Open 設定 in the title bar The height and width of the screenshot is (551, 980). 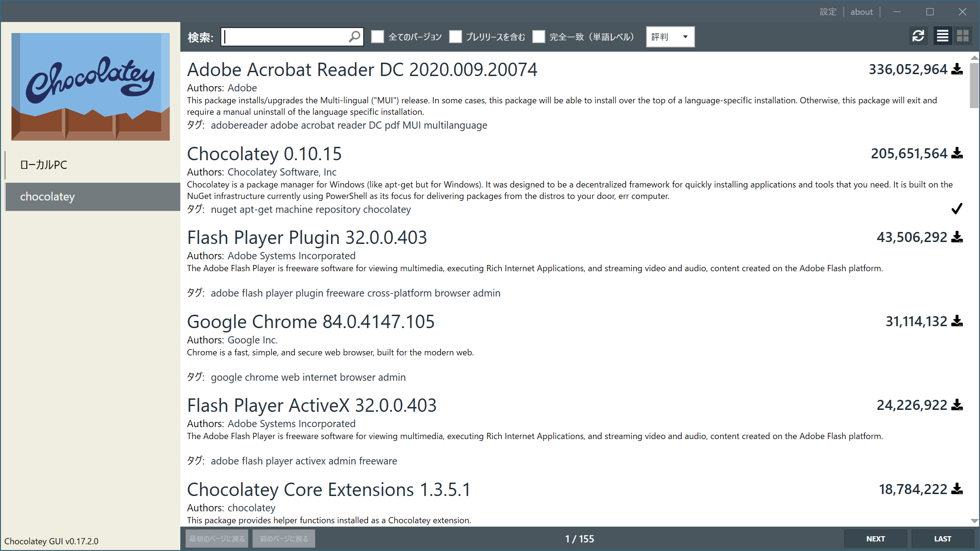click(x=828, y=11)
